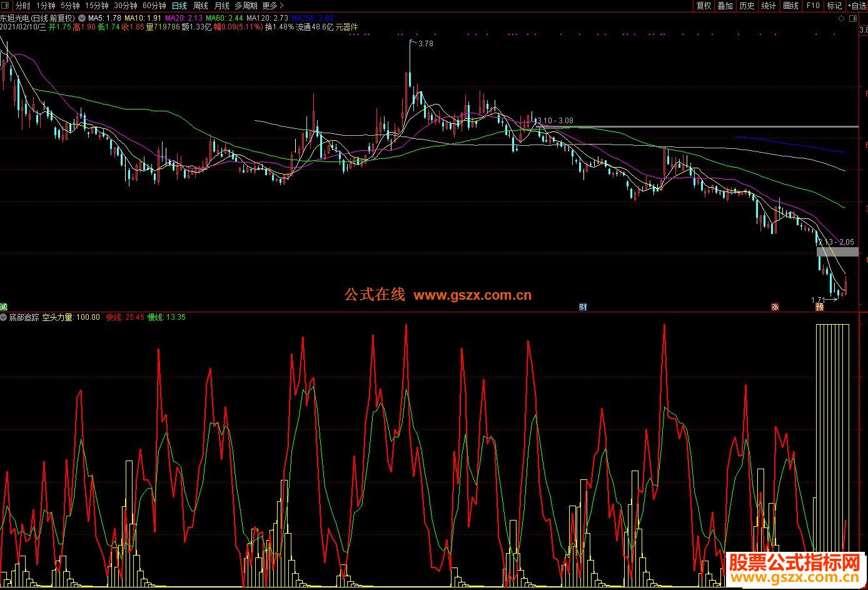Image resolution: width=868 pixels, height=590 pixels.
Task: Click the 叠加 overlay button
Action: [725, 6]
